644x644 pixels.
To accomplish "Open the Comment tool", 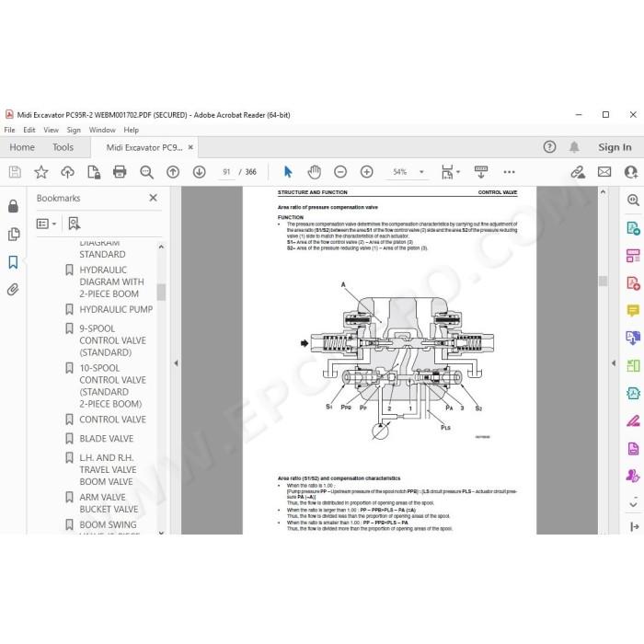I will (x=633, y=310).
